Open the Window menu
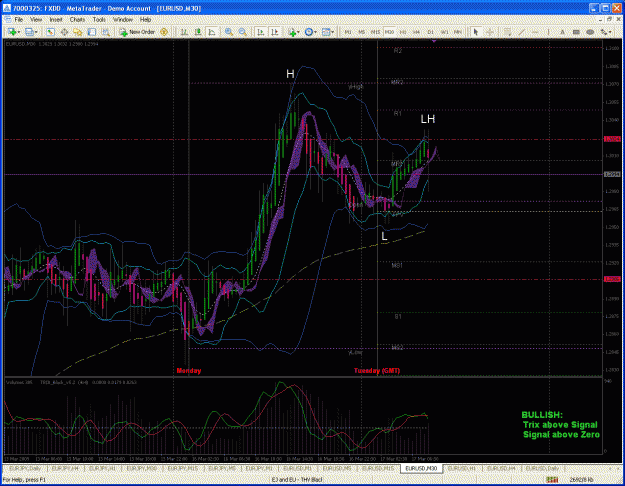This screenshot has height=486, width=625. pyautogui.click(x=123, y=19)
